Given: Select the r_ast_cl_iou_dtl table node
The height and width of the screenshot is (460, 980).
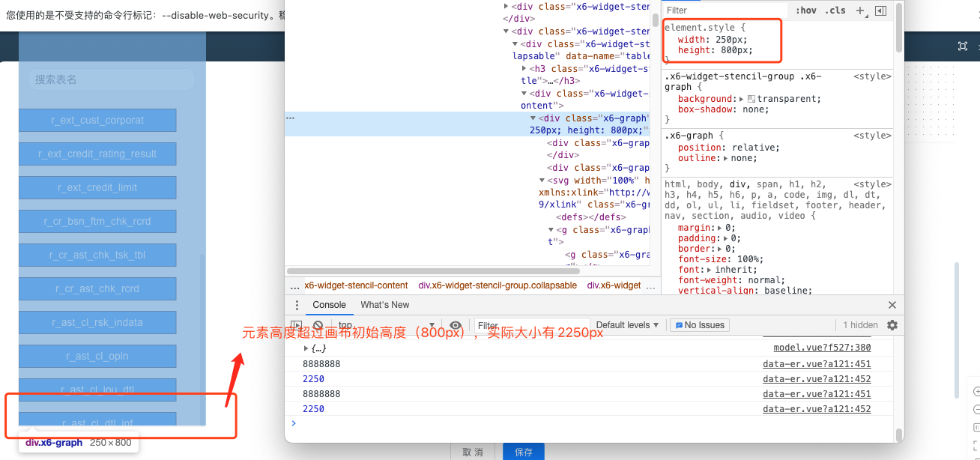Looking at the screenshot, I should 97,390.
